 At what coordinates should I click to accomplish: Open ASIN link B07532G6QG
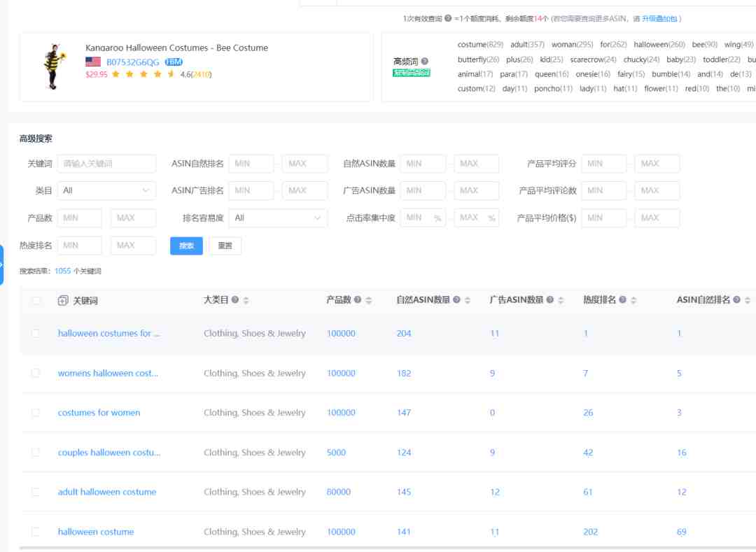coord(132,62)
